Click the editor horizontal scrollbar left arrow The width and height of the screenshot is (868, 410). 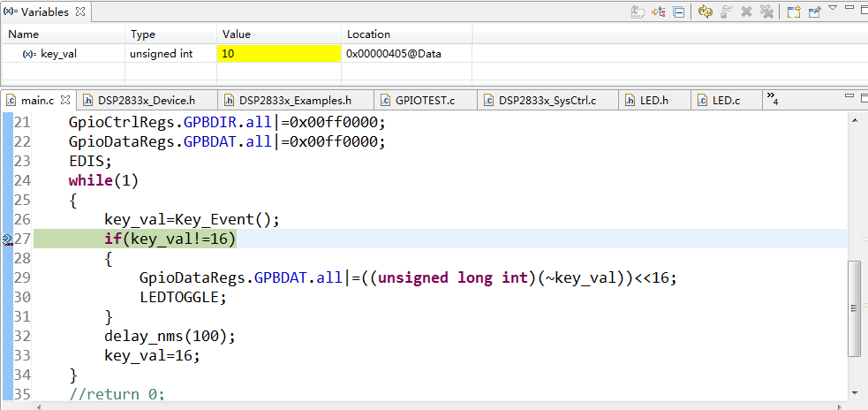pos(39,406)
